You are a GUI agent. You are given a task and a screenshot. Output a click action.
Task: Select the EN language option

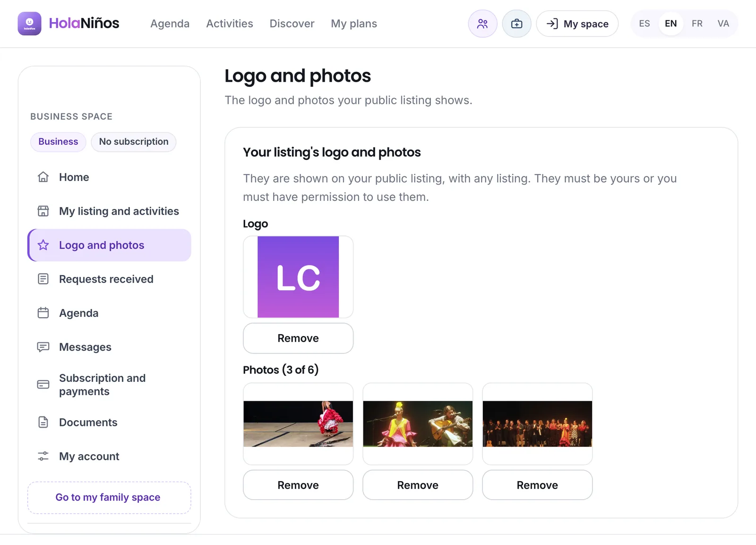pyautogui.click(x=671, y=24)
